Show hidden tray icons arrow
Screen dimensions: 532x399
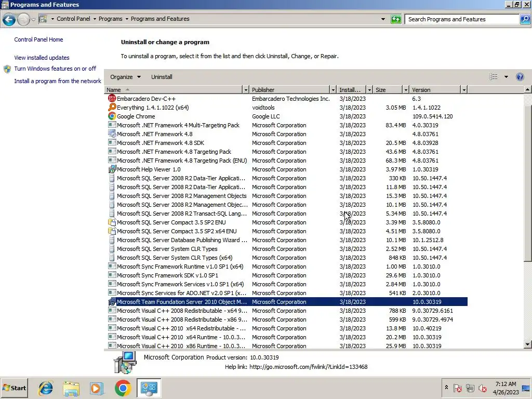click(x=446, y=387)
